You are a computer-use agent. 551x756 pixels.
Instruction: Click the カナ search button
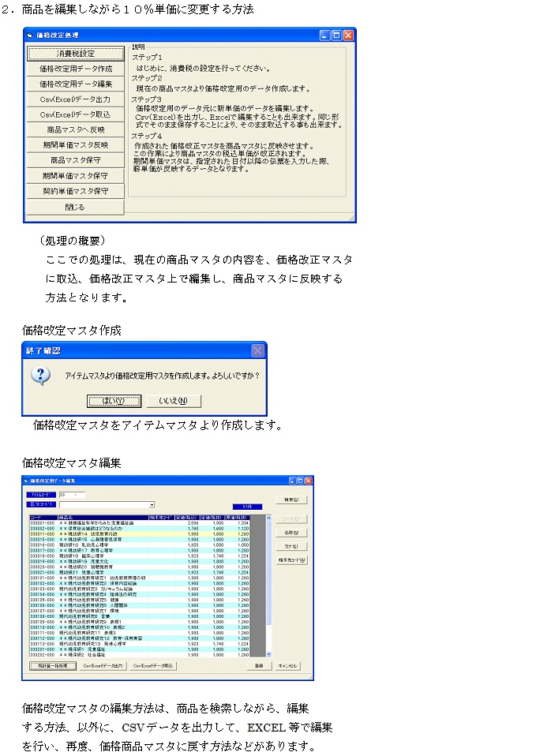tap(291, 546)
